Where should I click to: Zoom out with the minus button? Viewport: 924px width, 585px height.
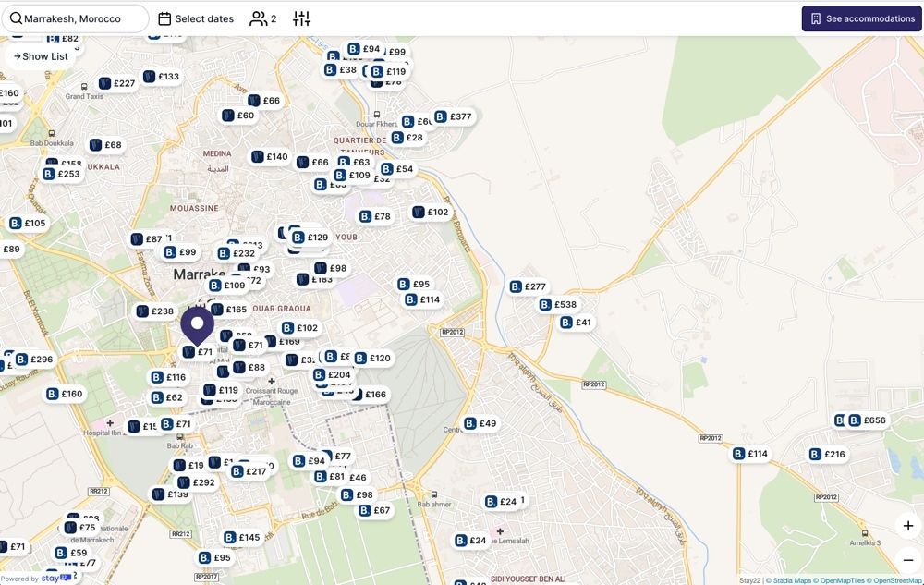pyautogui.click(x=908, y=560)
